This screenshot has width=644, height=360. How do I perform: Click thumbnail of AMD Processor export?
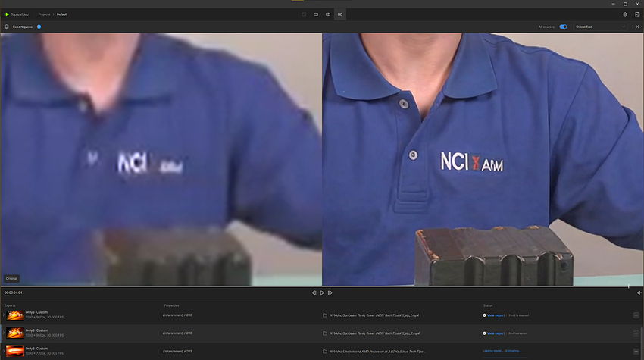coord(15,351)
